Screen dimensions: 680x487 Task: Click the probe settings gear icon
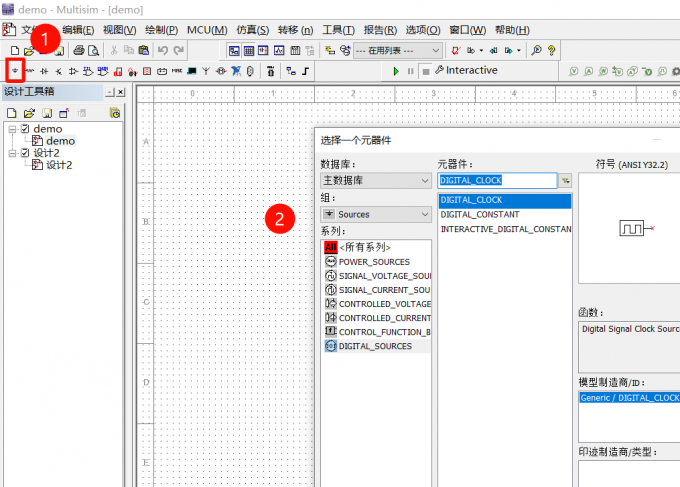click(x=676, y=71)
